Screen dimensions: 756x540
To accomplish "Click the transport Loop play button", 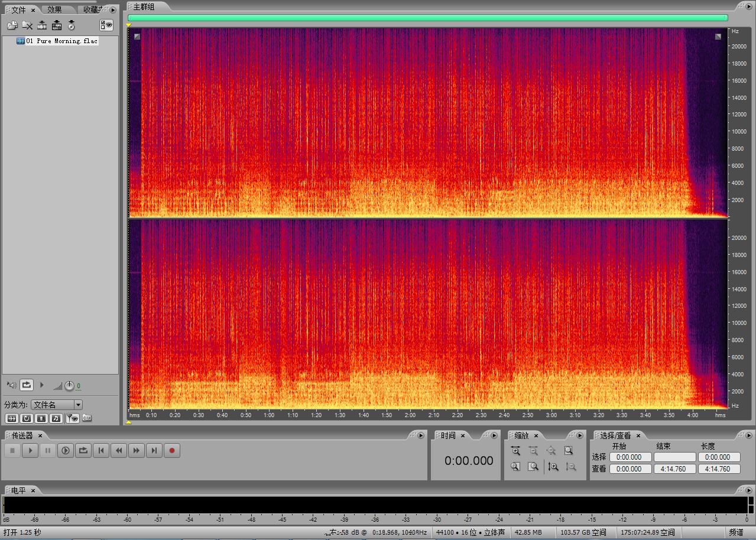I will (x=83, y=451).
